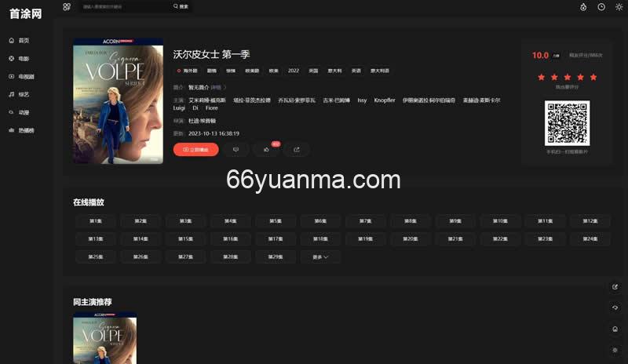The image size is (628, 364).
Task: Expand the synopsis 详情 arrow
Action: 219,87
